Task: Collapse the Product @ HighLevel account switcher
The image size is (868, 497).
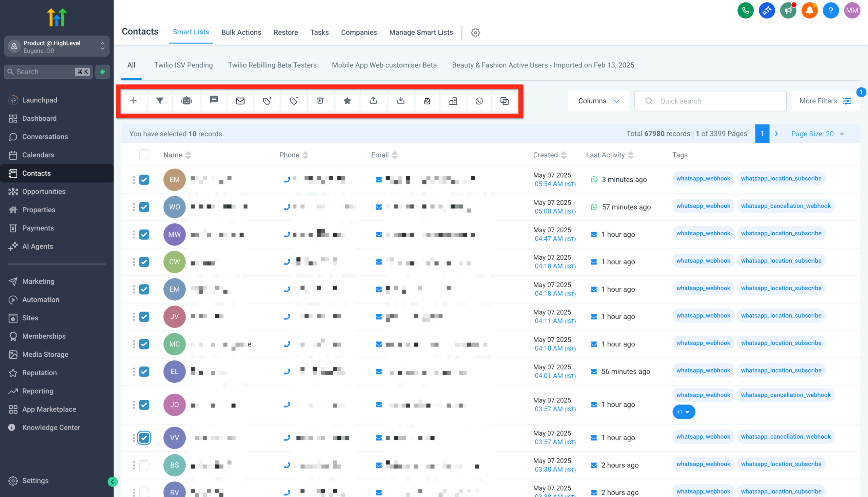Action: coord(102,46)
